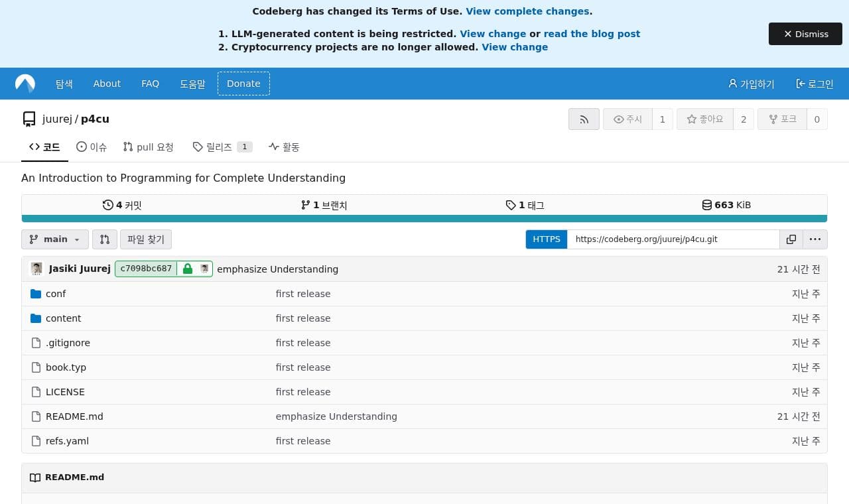
Task: Click the RSS feed icon button
Action: coord(584,119)
